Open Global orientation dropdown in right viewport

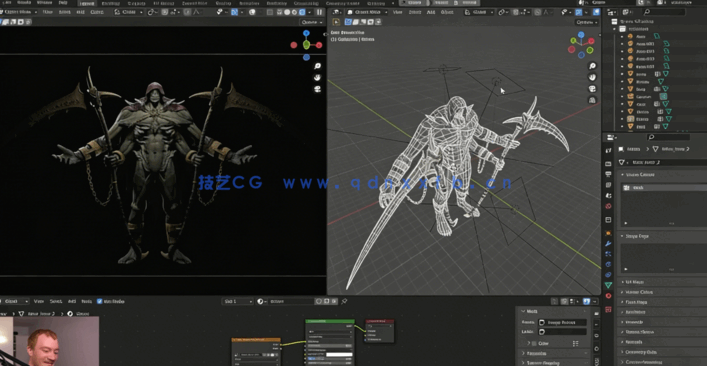click(x=479, y=12)
